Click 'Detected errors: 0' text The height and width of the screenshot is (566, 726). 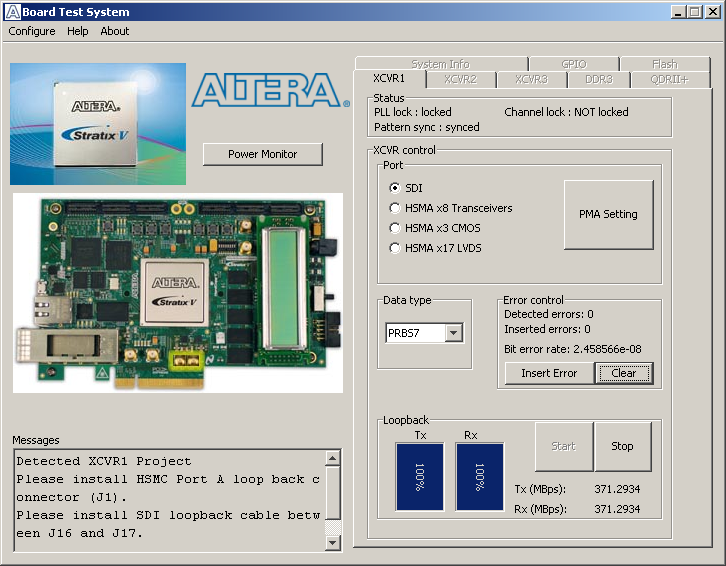pos(549,314)
